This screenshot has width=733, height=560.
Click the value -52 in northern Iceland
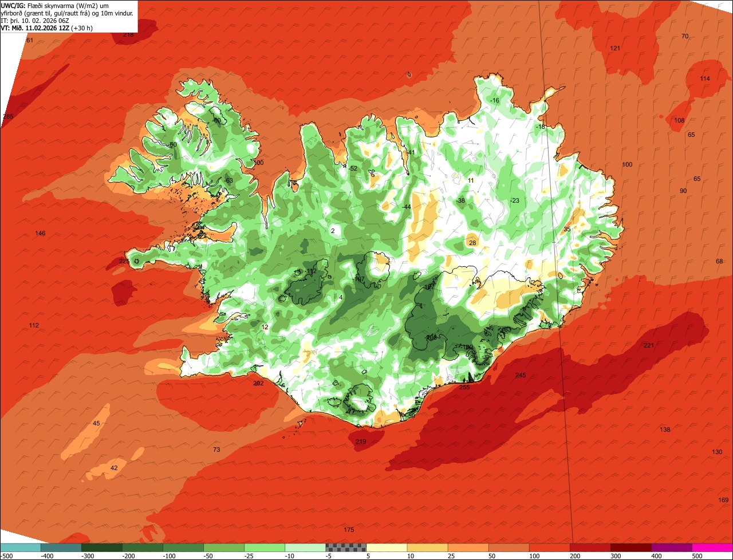click(353, 168)
